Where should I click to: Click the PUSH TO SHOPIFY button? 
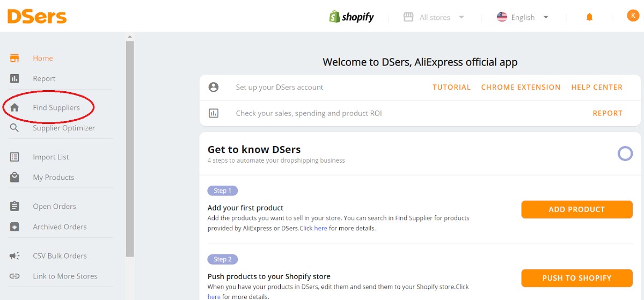click(577, 278)
